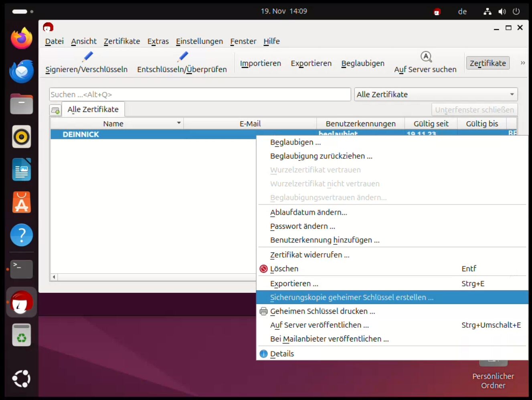Launch Thunderbird from the dock
The image size is (532, 400).
[x=22, y=71]
